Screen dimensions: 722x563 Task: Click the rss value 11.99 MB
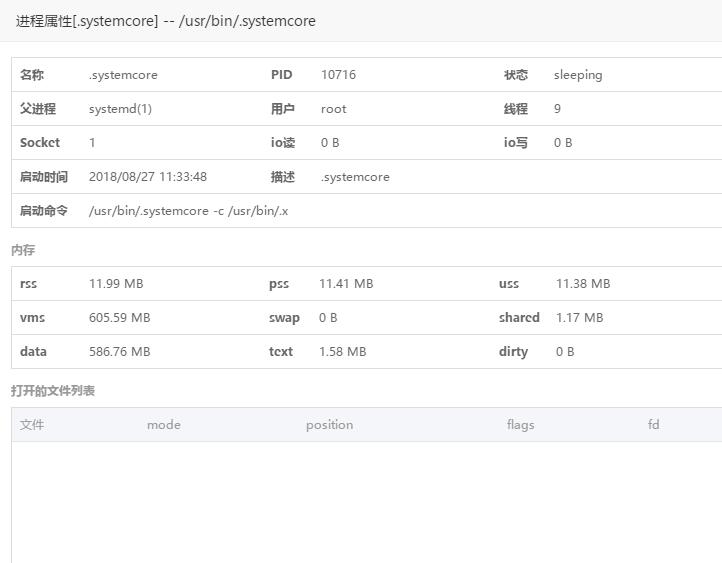pyautogui.click(x=116, y=284)
